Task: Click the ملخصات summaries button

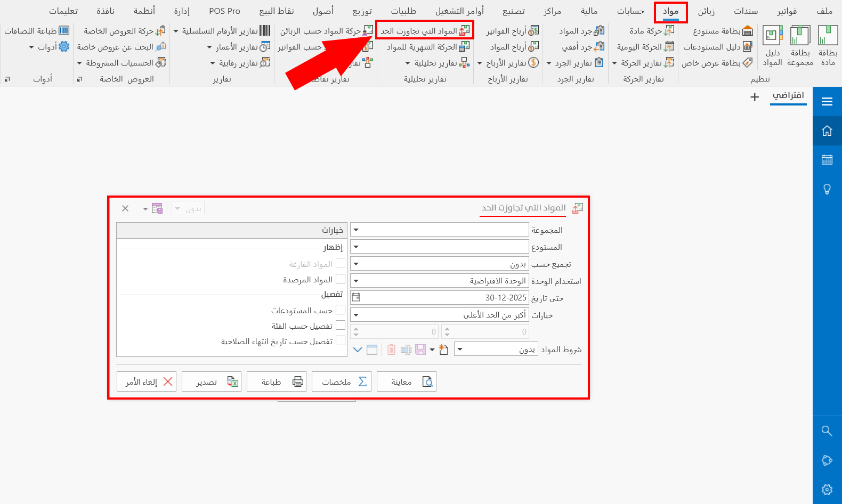Action: [342, 381]
